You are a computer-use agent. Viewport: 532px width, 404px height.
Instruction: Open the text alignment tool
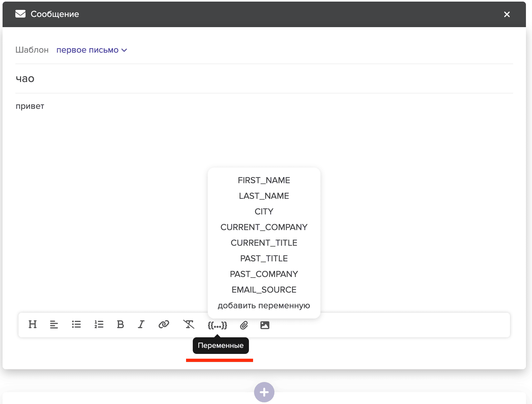[54, 325]
